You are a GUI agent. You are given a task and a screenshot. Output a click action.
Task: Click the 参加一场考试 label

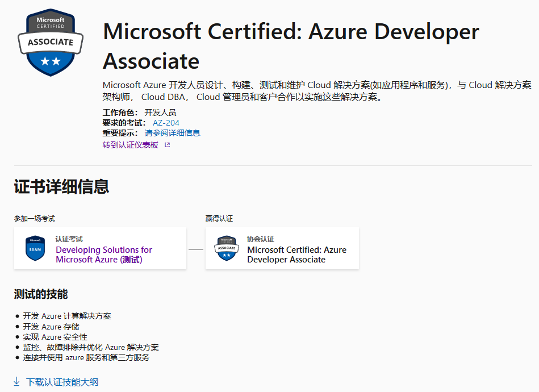point(35,219)
